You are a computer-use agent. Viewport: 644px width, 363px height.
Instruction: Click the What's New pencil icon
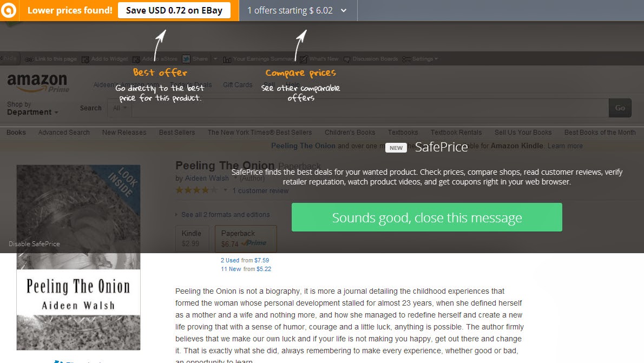pos(304,59)
